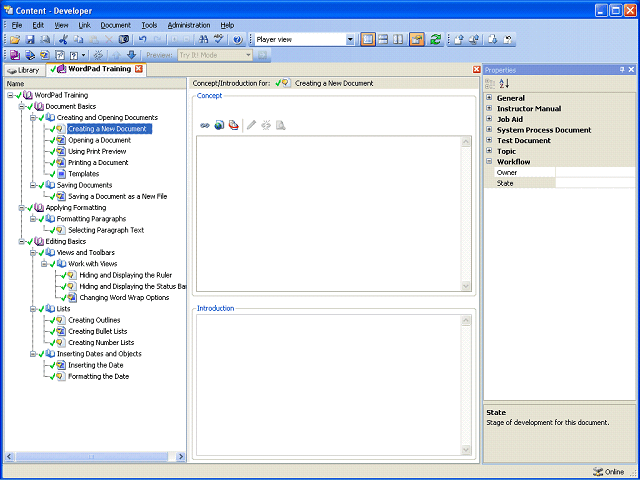
Task: Click the properties icon right of Delete
Action: click(124, 40)
